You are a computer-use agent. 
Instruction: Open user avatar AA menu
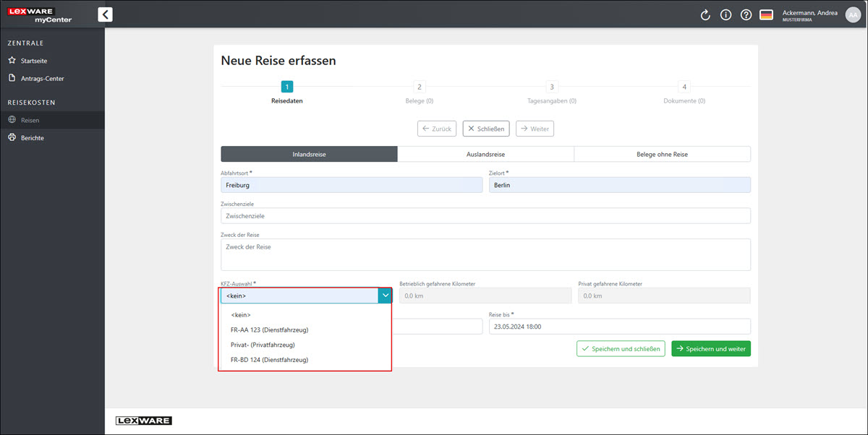click(853, 15)
